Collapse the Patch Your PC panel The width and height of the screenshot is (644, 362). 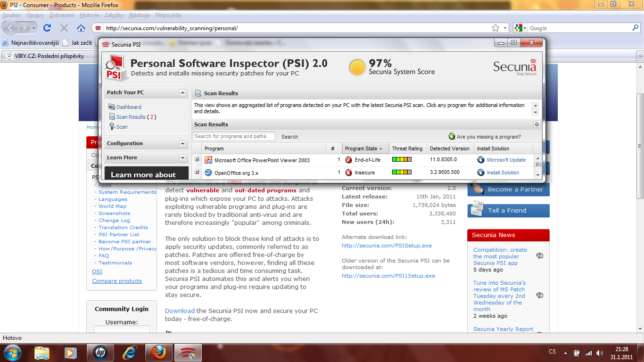(x=183, y=92)
